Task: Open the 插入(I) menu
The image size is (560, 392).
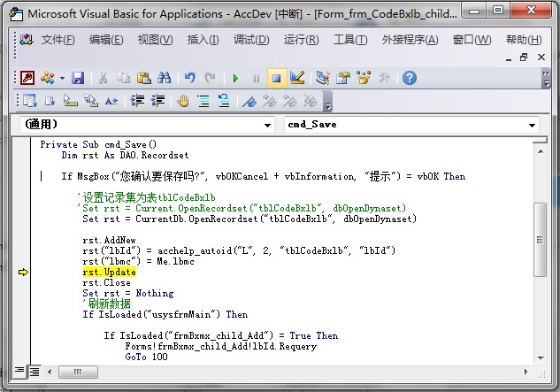Action: click(x=203, y=40)
